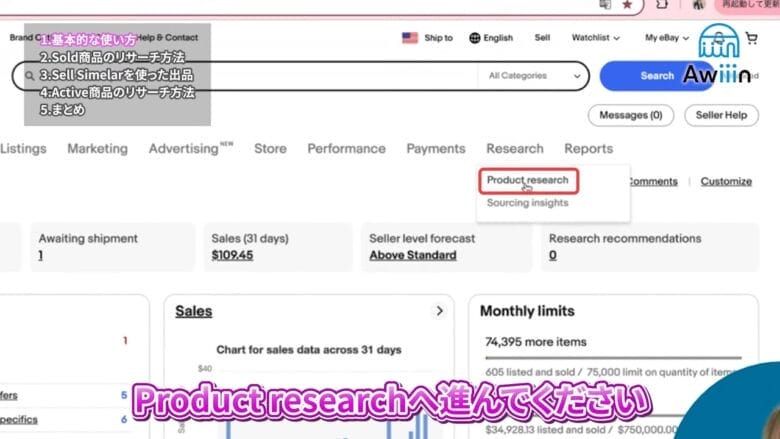Click 'Seller level forecast' label
The image size is (780, 439).
click(422, 239)
